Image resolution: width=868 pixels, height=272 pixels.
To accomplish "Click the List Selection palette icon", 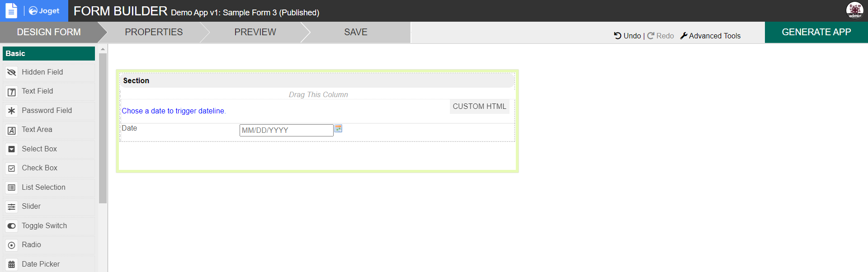I will pos(12,188).
